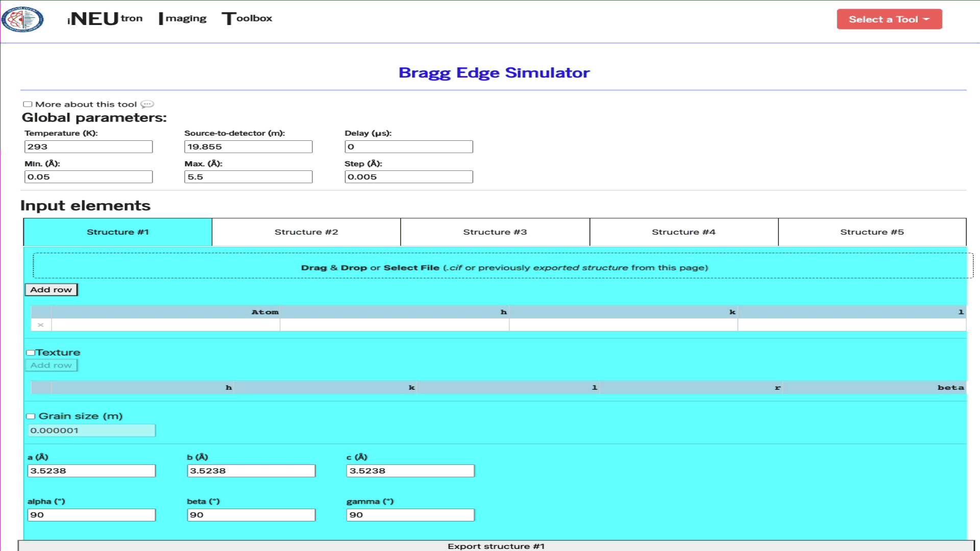This screenshot has width=980, height=551.
Task: Delete atom row with x icon
Action: (41, 325)
